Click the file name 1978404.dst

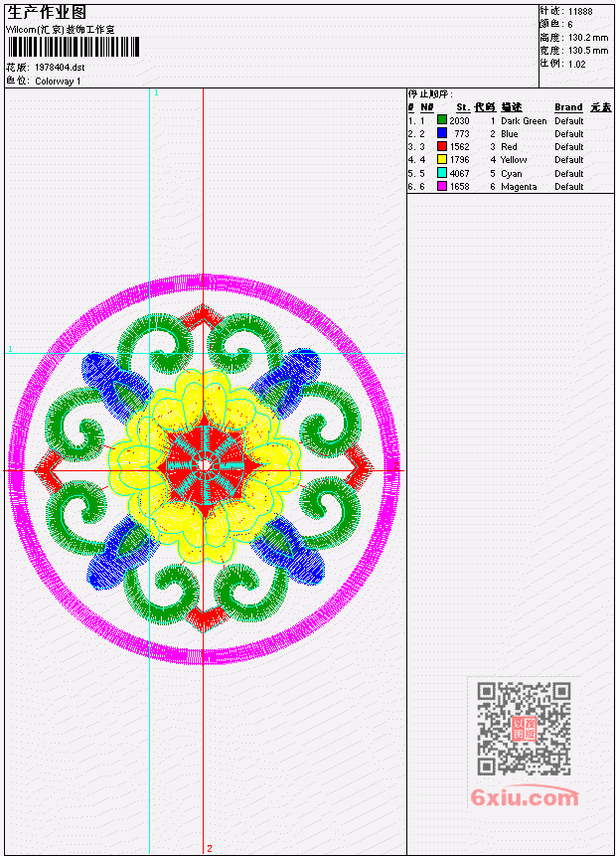point(60,68)
